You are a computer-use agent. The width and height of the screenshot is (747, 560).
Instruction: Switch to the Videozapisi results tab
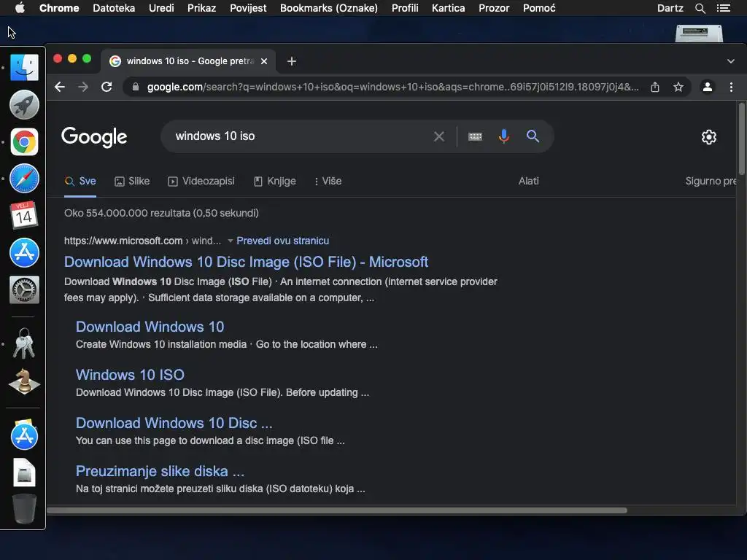(201, 181)
